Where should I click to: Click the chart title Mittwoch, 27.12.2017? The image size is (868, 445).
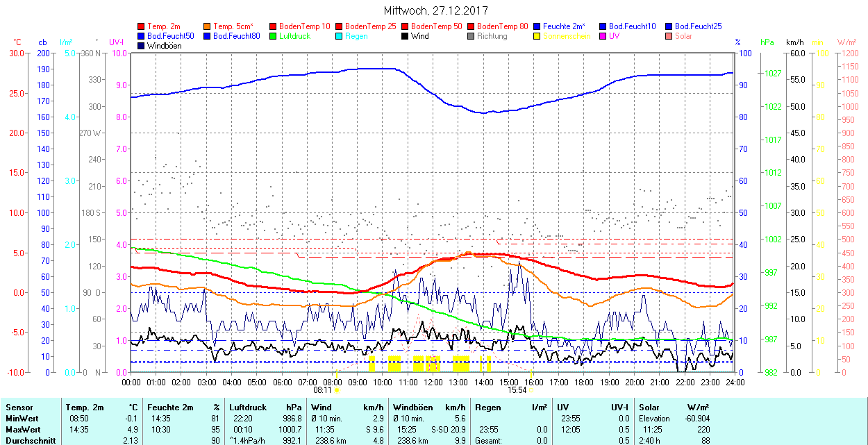pos(435,11)
